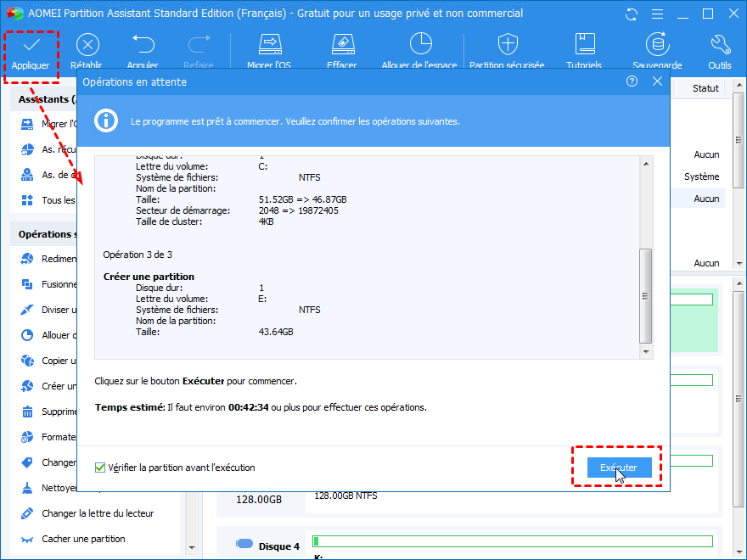Click the 'Créer une partition' operation title

[x=149, y=277]
